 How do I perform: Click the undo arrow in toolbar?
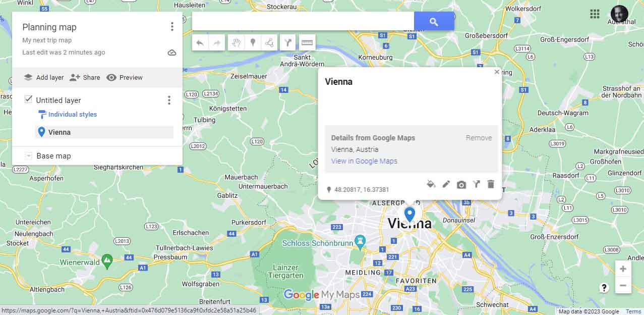pos(200,43)
